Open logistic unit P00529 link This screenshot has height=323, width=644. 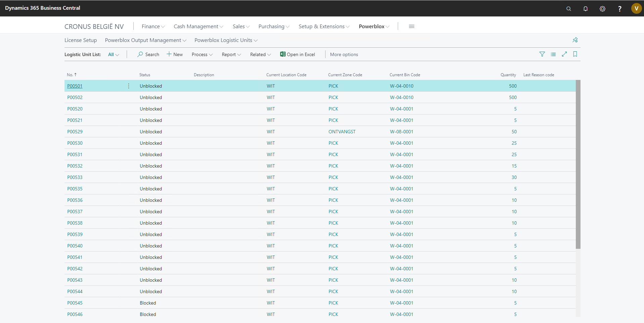pyautogui.click(x=75, y=132)
